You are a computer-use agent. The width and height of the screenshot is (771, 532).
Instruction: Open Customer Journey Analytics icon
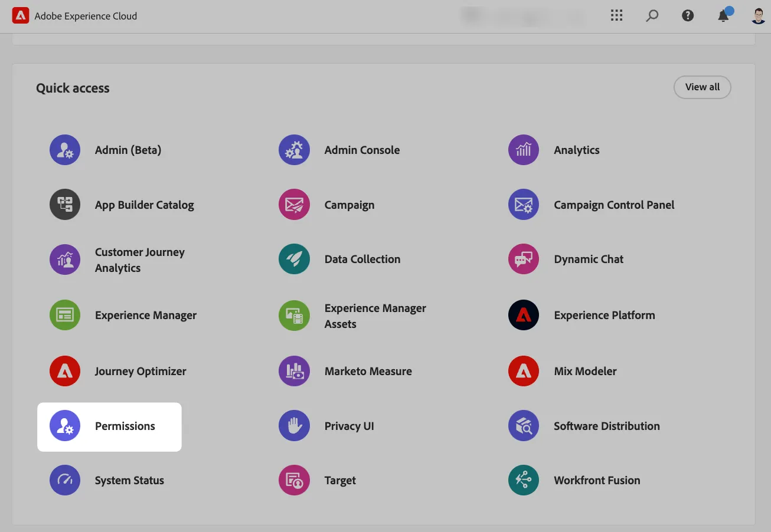point(65,260)
